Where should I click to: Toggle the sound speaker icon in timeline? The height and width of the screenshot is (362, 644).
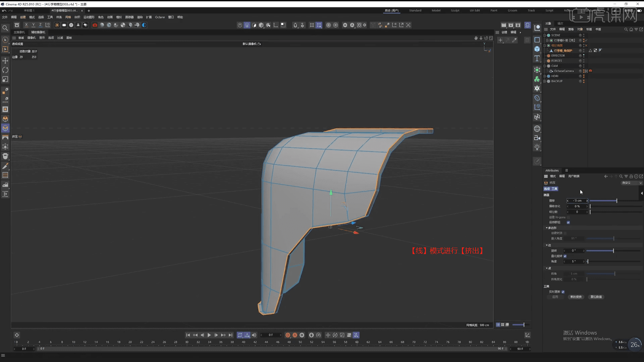[254, 335]
